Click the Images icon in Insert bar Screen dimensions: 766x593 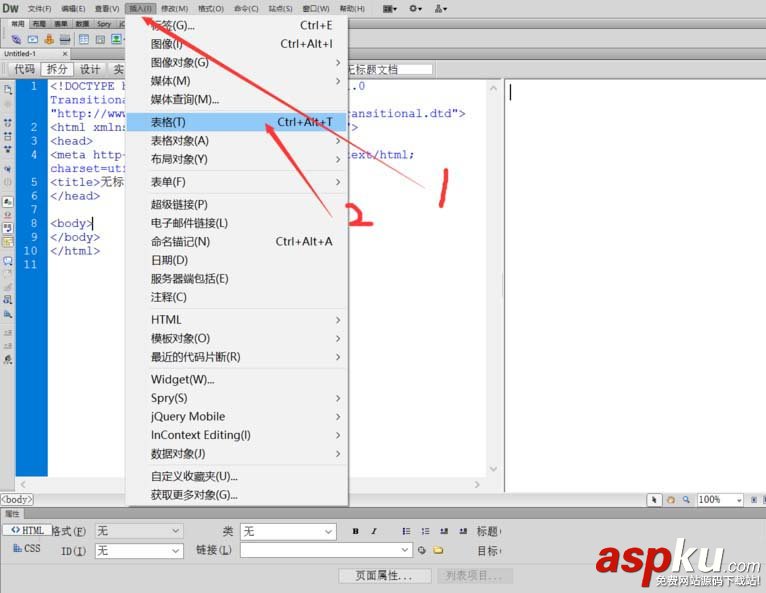(116, 40)
